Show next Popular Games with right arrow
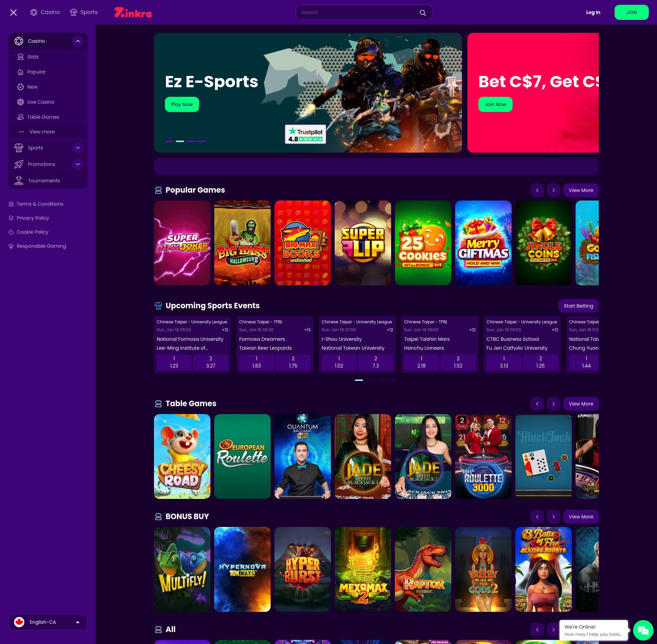Screen dimensions: 657x644 point(553,190)
